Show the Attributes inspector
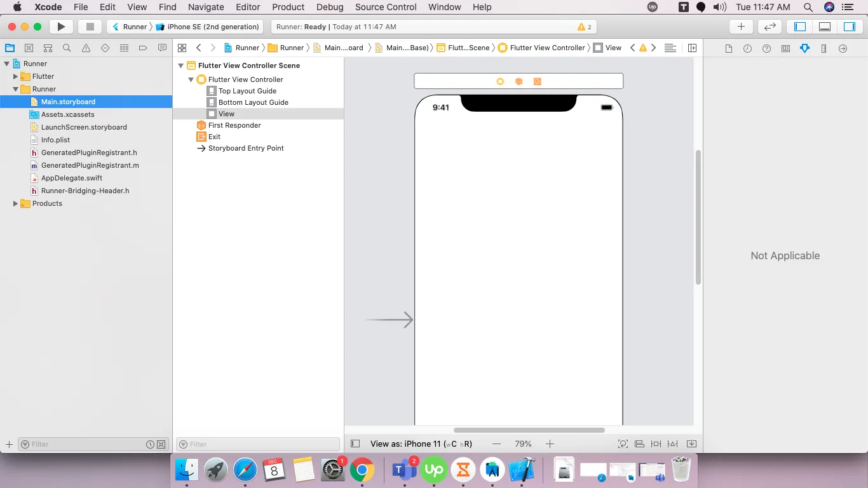 coord(805,48)
